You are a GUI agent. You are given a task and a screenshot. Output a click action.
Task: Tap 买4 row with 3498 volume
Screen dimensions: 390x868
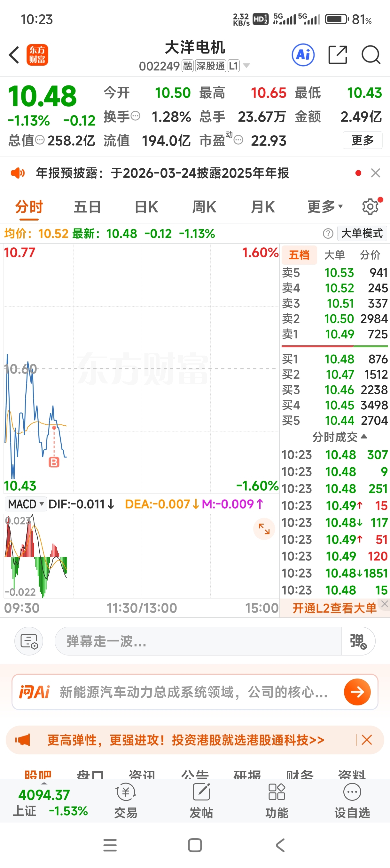(x=335, y=406)
